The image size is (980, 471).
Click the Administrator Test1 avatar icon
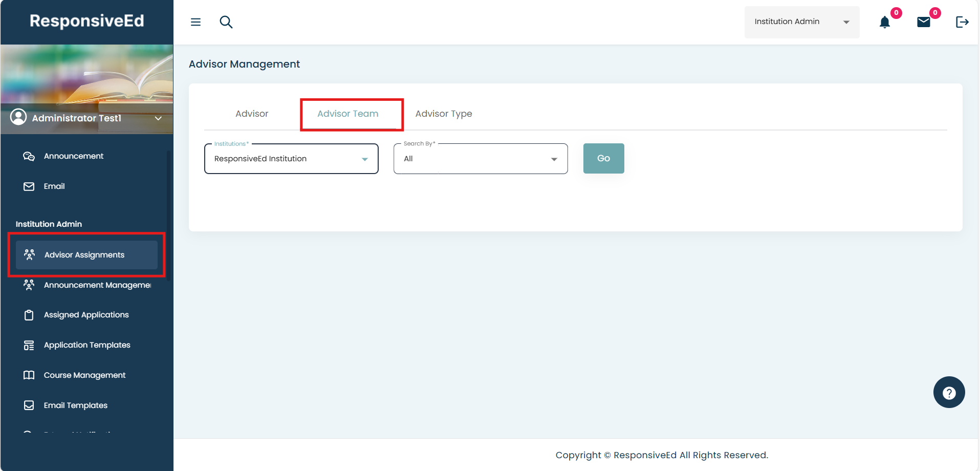pos(18,117)
